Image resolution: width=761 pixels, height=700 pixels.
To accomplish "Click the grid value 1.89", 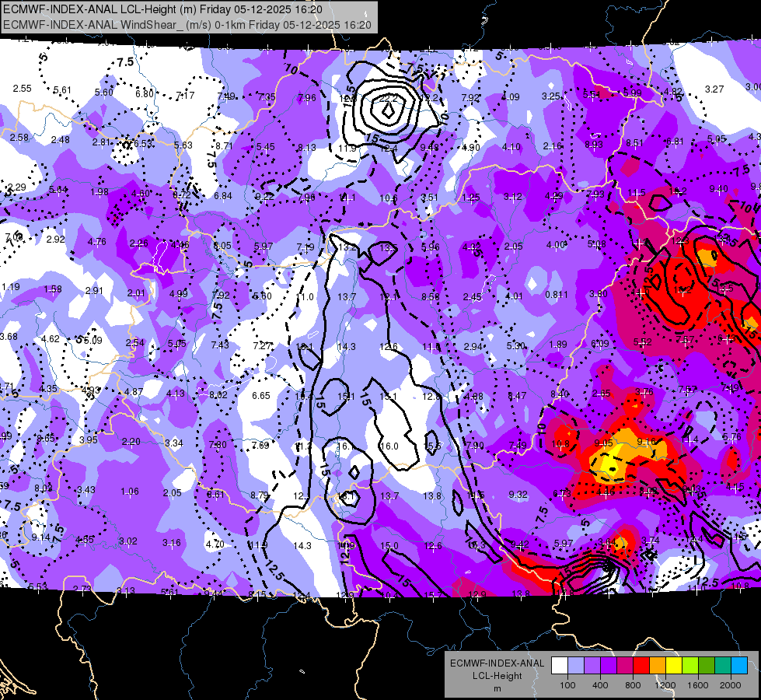I will point(558,344).
